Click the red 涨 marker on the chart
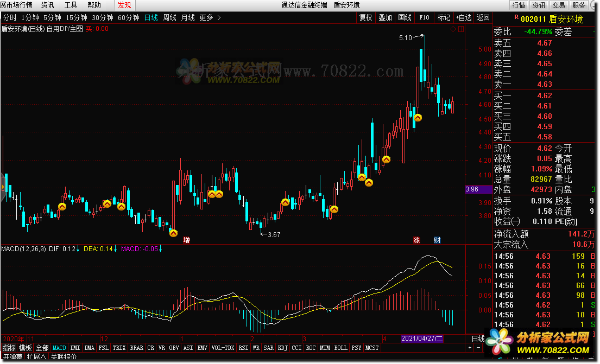Viewport: 600px width, 364px height. (x=416, y=240)
